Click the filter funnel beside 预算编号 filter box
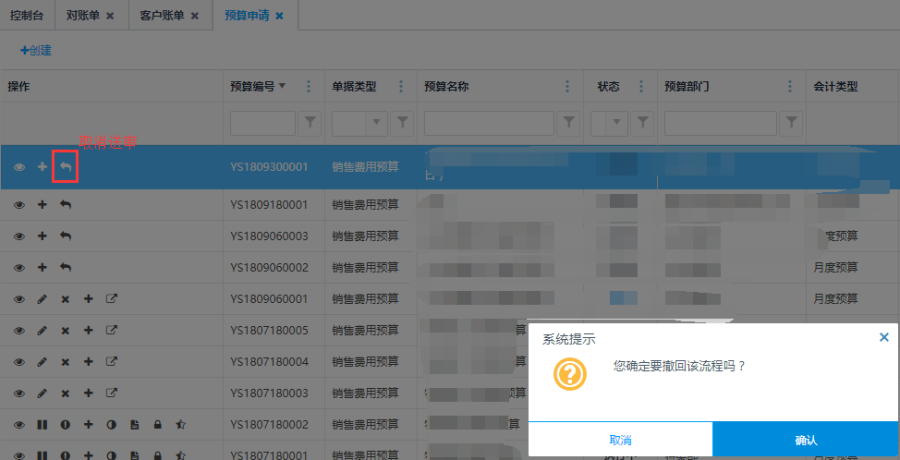Image resolution: width=900 pixels, height=460 pixels. [x=310, y=122]
